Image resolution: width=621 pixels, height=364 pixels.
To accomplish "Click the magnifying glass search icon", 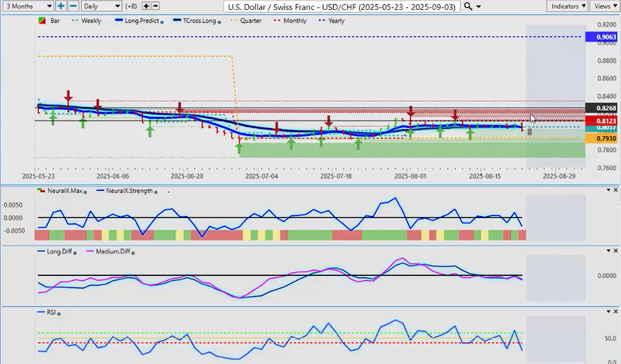I will pyautogui.click(x=469, y=6).
